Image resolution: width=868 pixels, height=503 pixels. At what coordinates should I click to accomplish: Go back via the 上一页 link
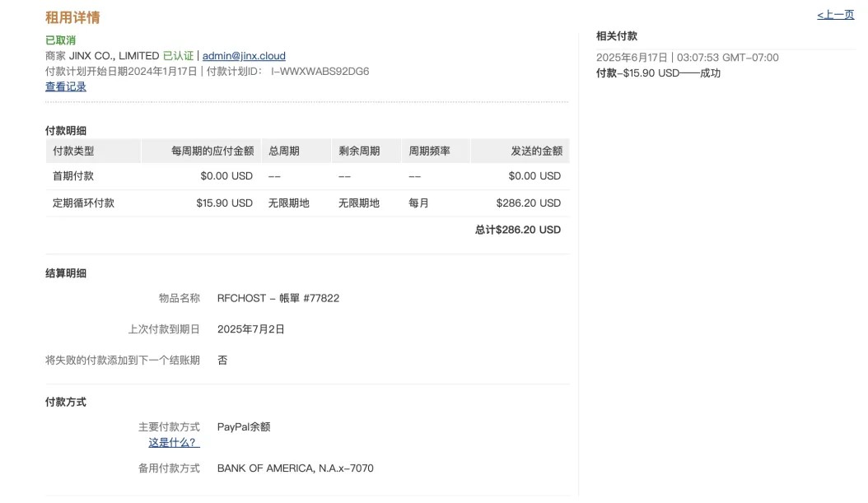835,14
